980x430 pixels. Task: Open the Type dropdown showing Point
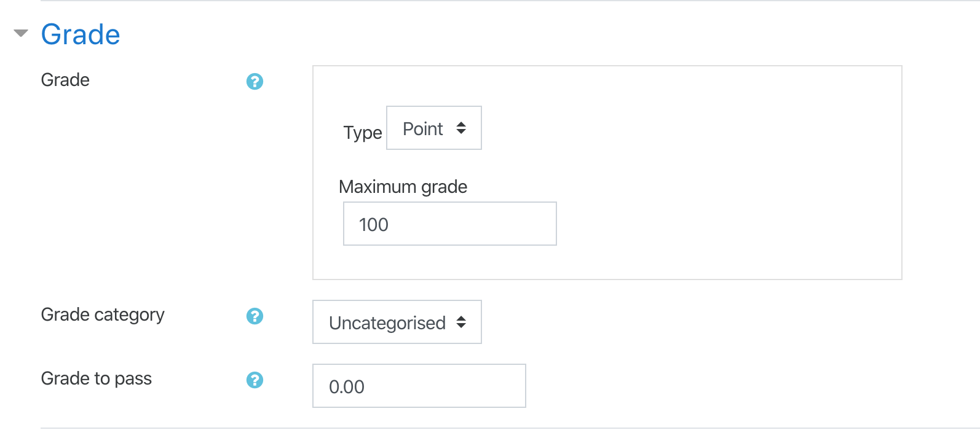[434, 128]
